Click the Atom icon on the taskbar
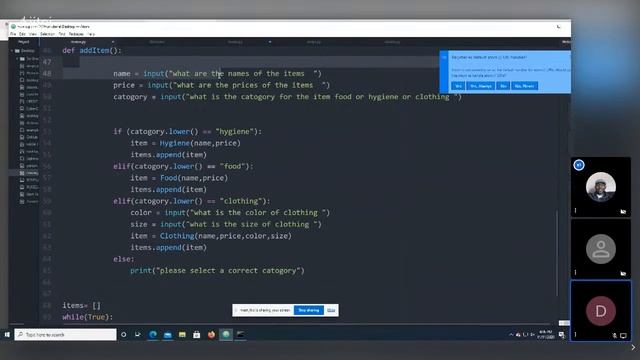Viewport: 640px width, 360px height. [226, 335]
